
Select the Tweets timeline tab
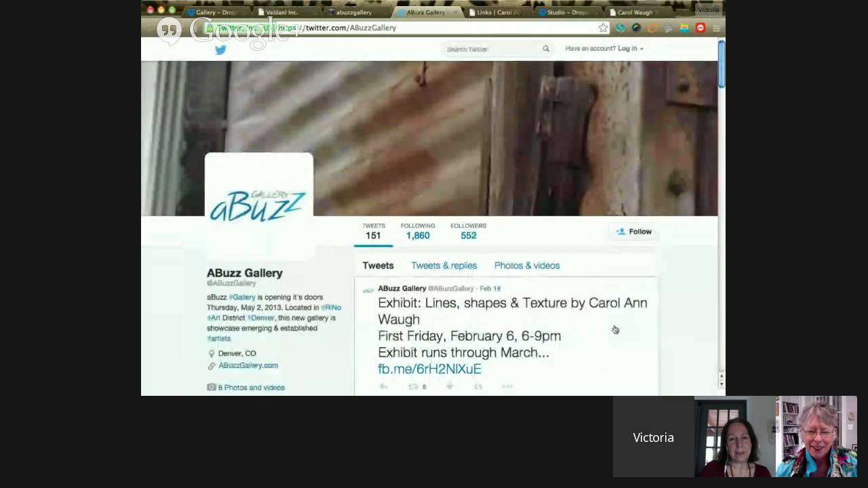(x=378, y=266)
